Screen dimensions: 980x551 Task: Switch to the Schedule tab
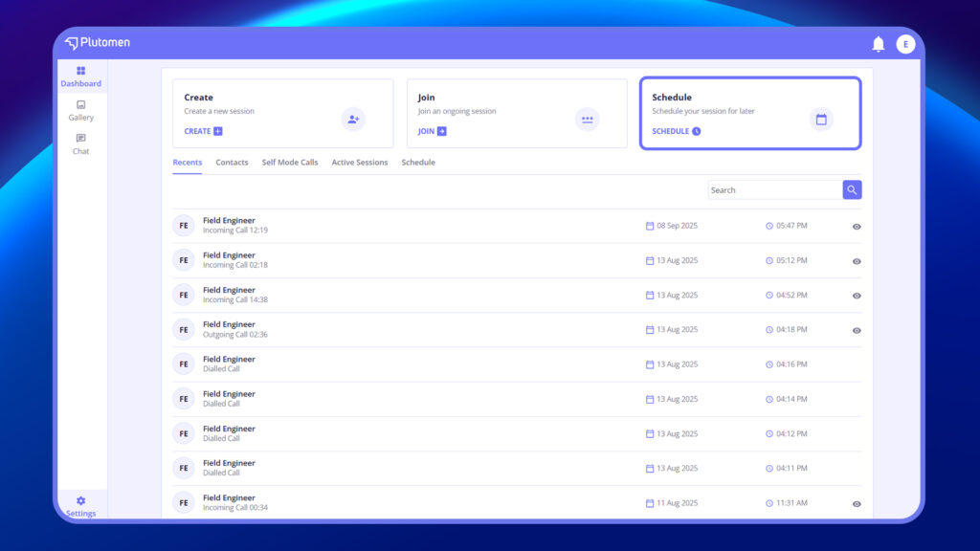pos(418,163)
